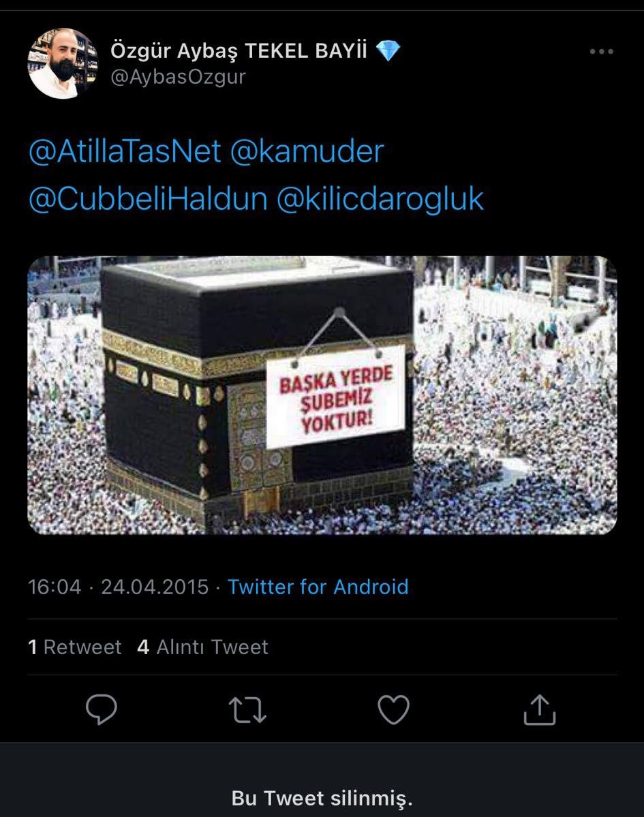Like the tweet with heart icon

point(393,709)
